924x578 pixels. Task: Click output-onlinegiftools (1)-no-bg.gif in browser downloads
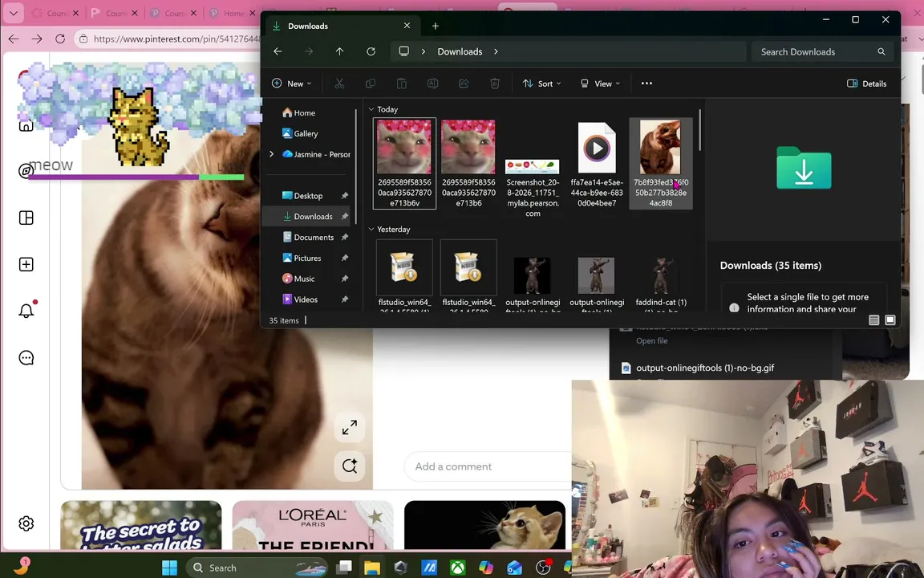(705, 368)
